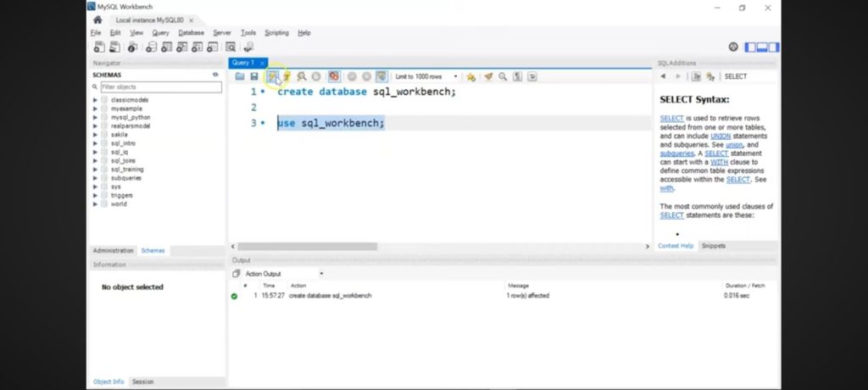The width and height of the screenshot is (868, 390).
Task: Toggle the left sidebar panel visibility
Action: click(x=751, y=47)
